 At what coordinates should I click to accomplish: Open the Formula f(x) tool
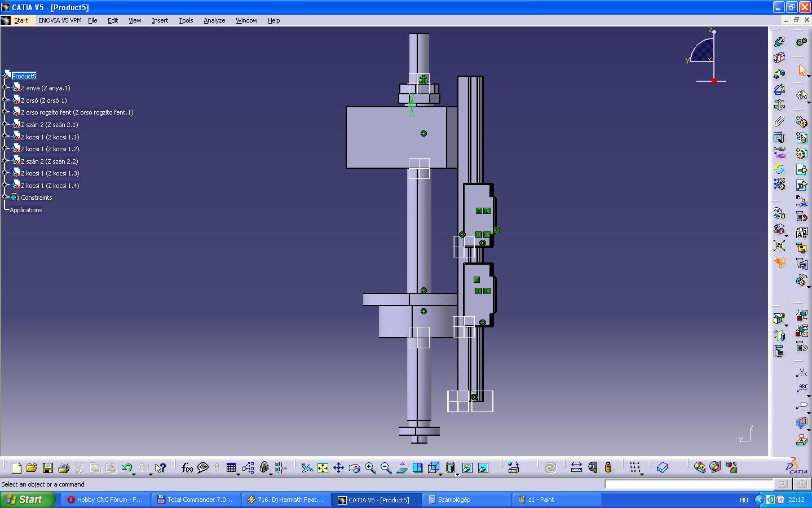[187, 468]
